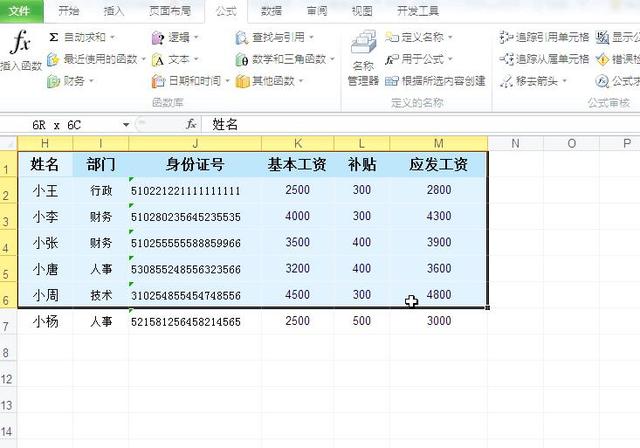640x448 pixels.
Task: Expand the Date and Time (日期和时间) dropdown arrow
Action: (x=227, y=81)
